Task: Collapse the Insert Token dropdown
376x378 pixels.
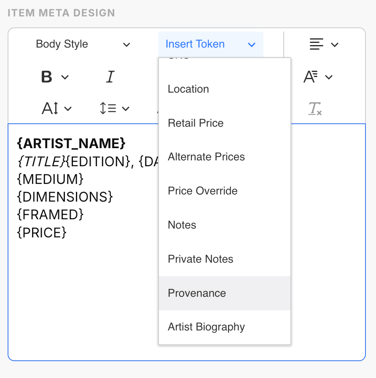Action: point(210,44)
